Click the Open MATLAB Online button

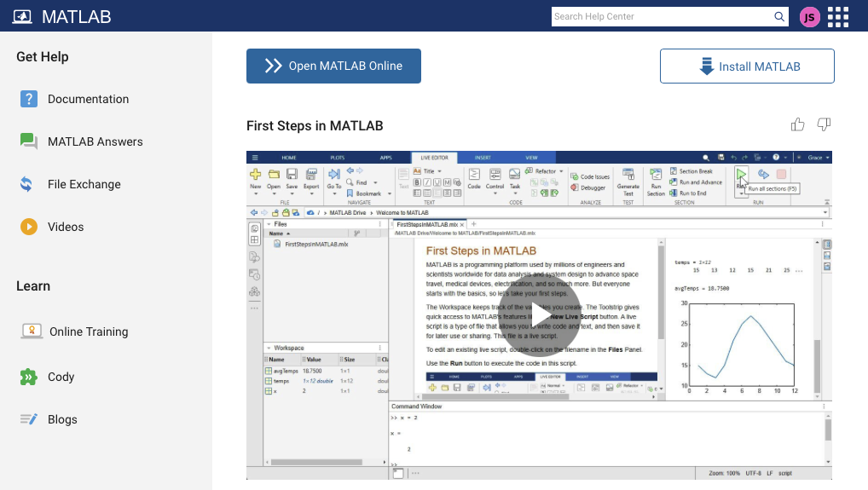(333, 66)
